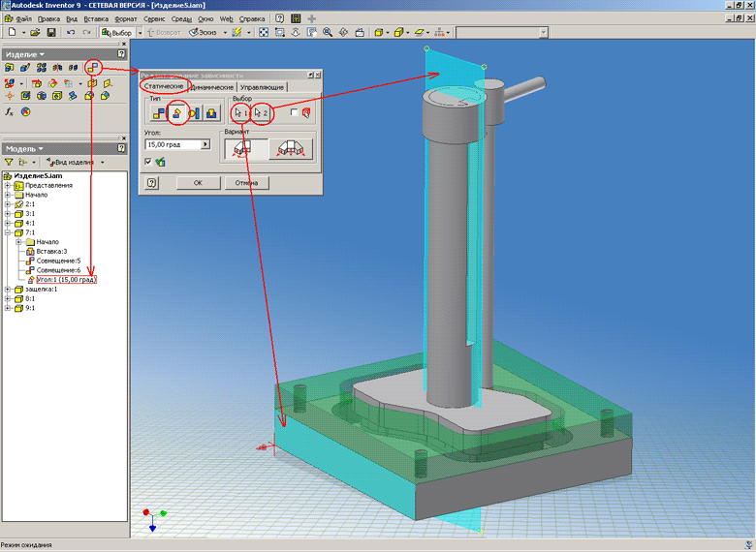Click the Pattern Component icon
Viewport: 756px width, 552px height.
point(42,68)
